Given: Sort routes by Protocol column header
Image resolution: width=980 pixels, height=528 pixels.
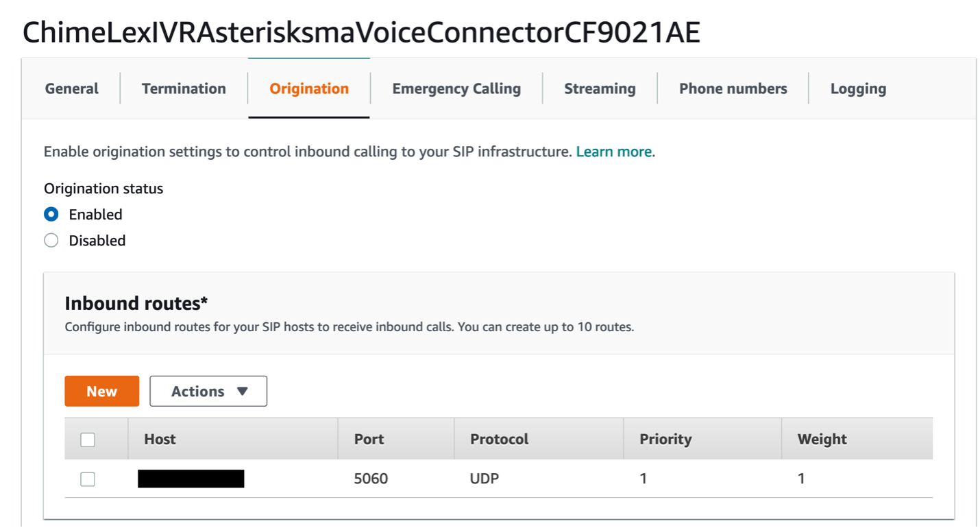Looking at the screenshot, I should (499, 440).
